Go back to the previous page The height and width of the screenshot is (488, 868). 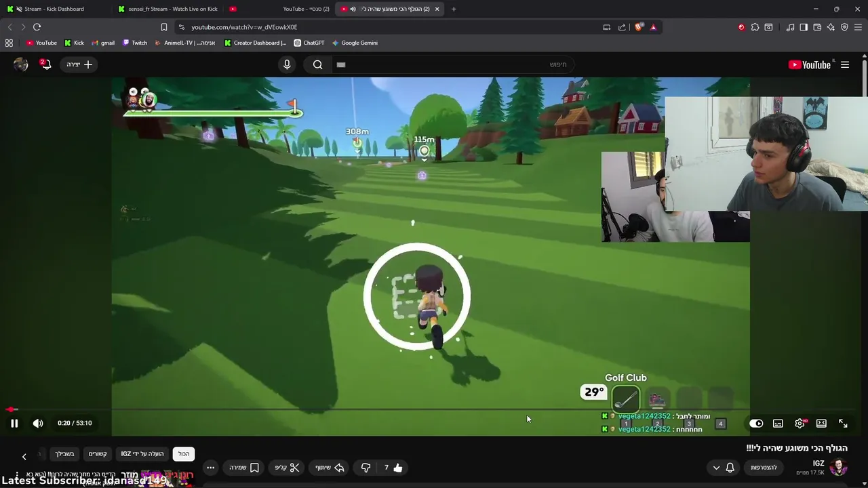point(9,27)
